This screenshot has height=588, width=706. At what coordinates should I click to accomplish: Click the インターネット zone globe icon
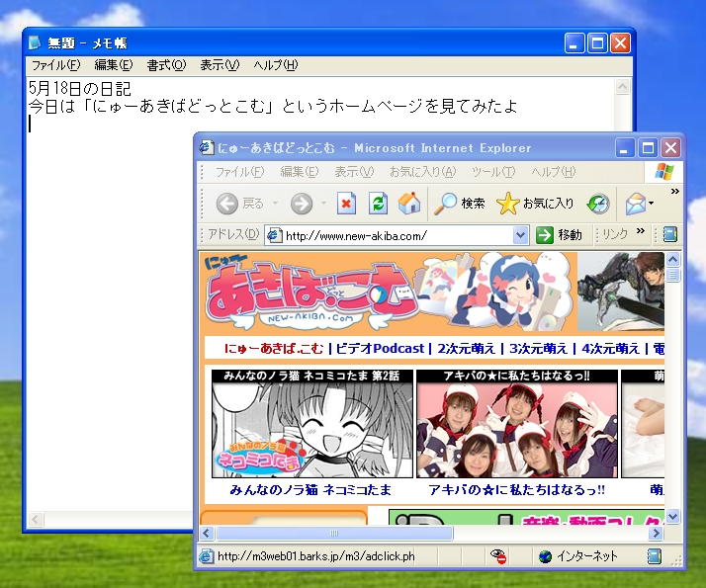click(x=545, y=556)
